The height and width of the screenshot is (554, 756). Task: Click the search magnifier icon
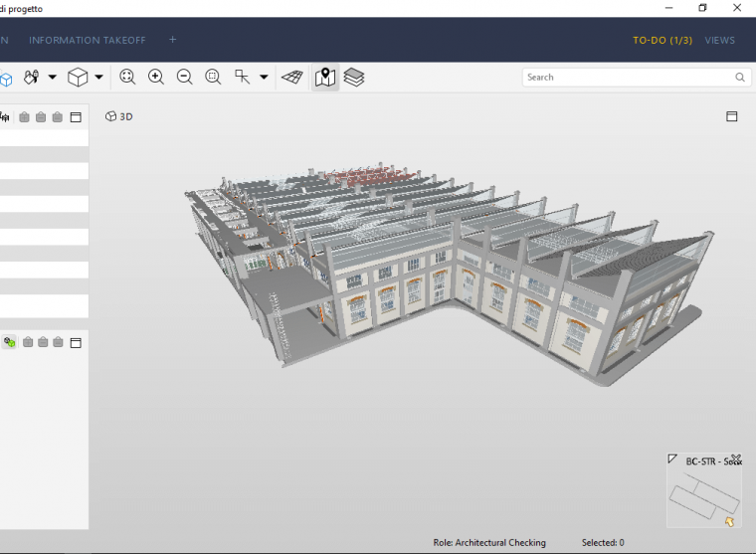click(x=740, y=78)
